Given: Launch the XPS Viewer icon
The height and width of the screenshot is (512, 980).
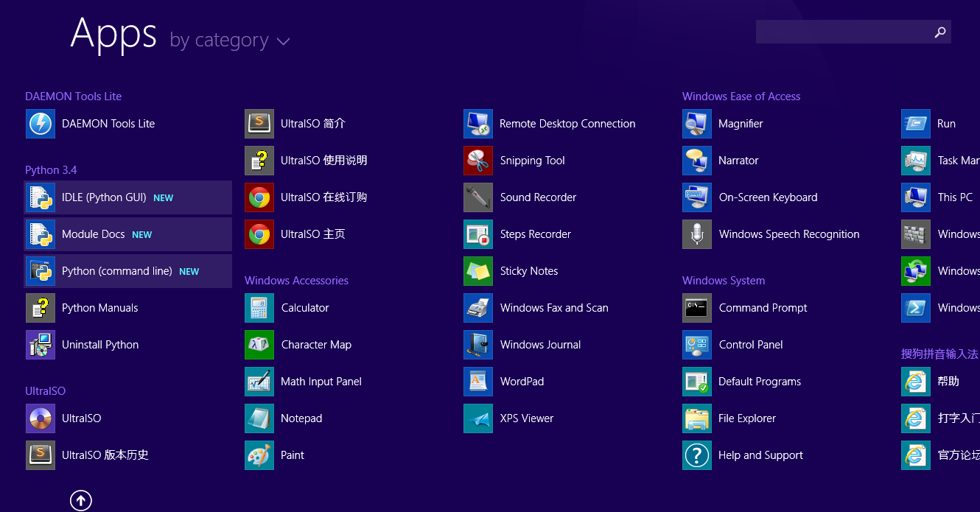Looking at the screenshot, I should coord(478,418).
